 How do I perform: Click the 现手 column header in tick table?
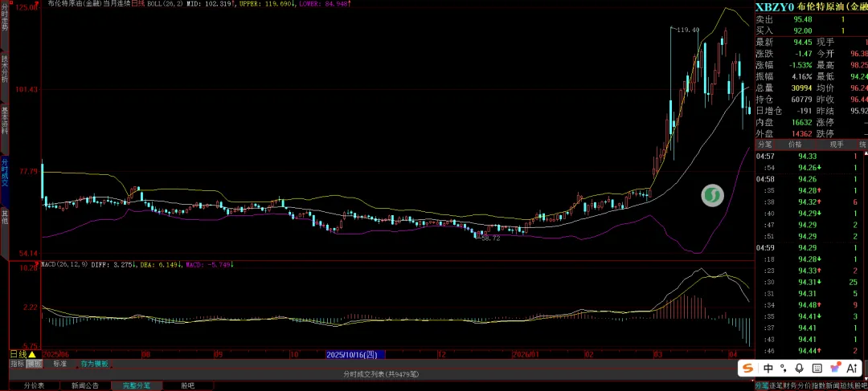click(x=837, y=145)
